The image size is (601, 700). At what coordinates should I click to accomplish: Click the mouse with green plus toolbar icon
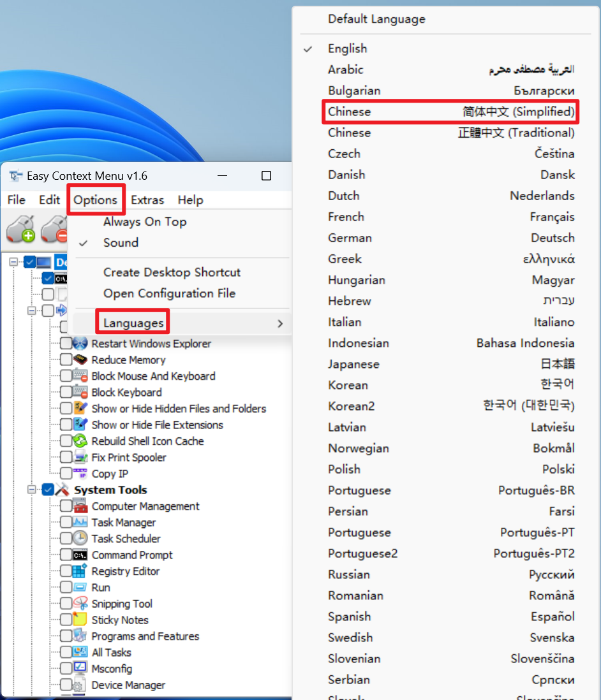tap(20, 230)
